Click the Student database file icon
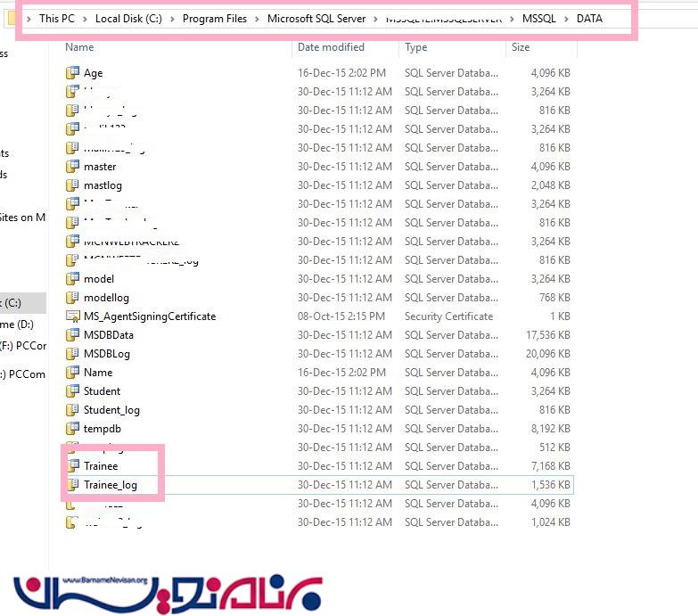This screenshot has height=616, width=698. tap(72, 390)
